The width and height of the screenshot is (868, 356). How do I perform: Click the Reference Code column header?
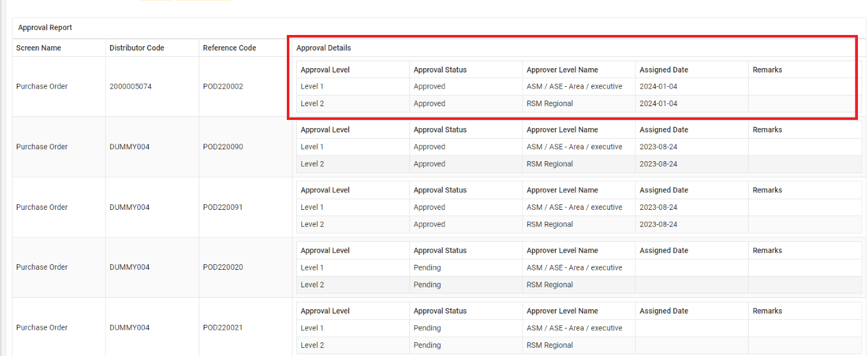tap(230, 48)
